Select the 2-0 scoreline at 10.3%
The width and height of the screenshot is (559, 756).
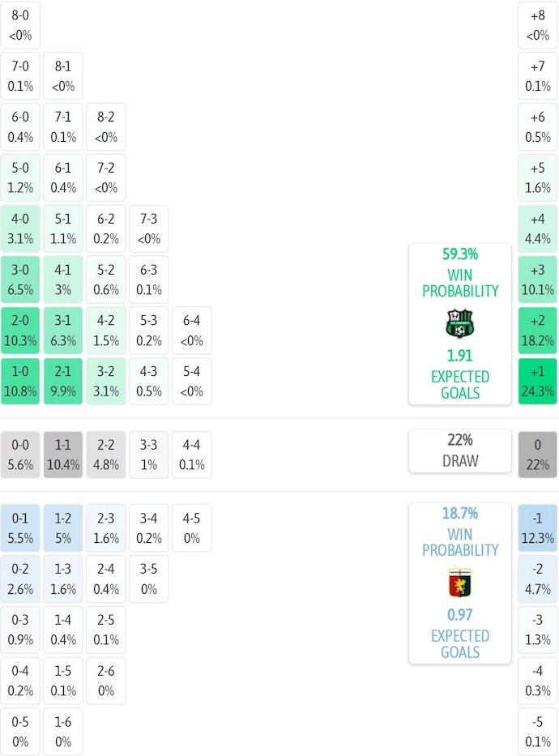click(x=20, y=330)
